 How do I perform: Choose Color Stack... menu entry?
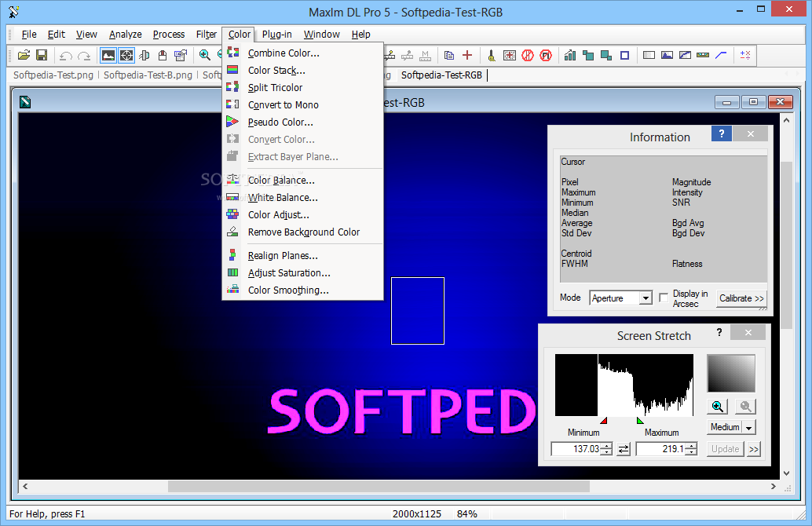(x=303, y=71)
